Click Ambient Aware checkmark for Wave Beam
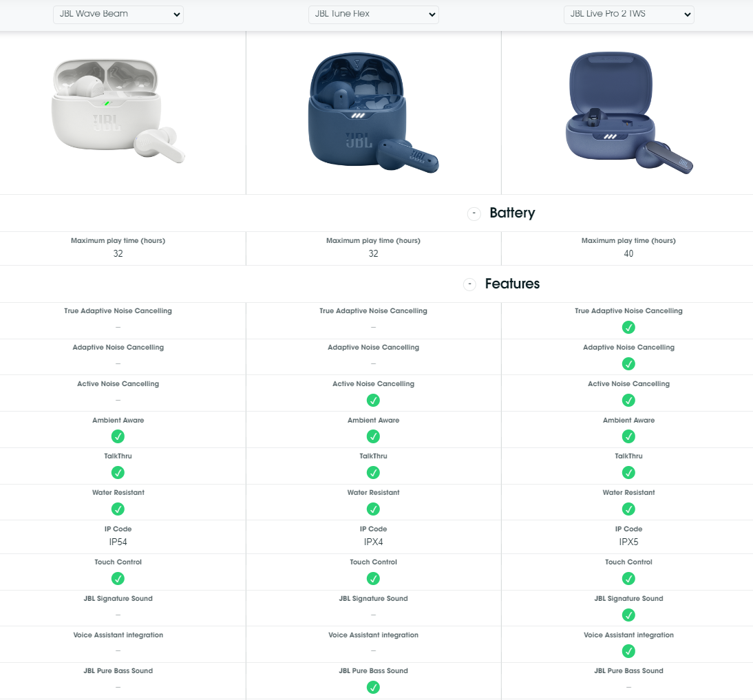This screenshot has width=753, height=700. pos(118,436)
